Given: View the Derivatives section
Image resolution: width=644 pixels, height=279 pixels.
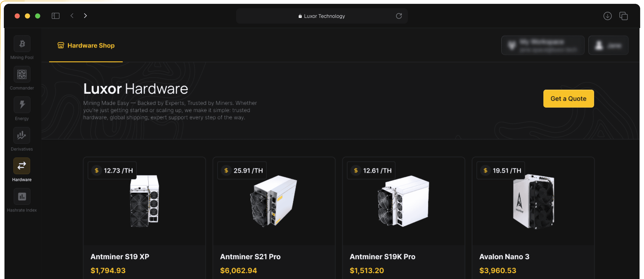Looking at the screenshot, I should point(22,135).
